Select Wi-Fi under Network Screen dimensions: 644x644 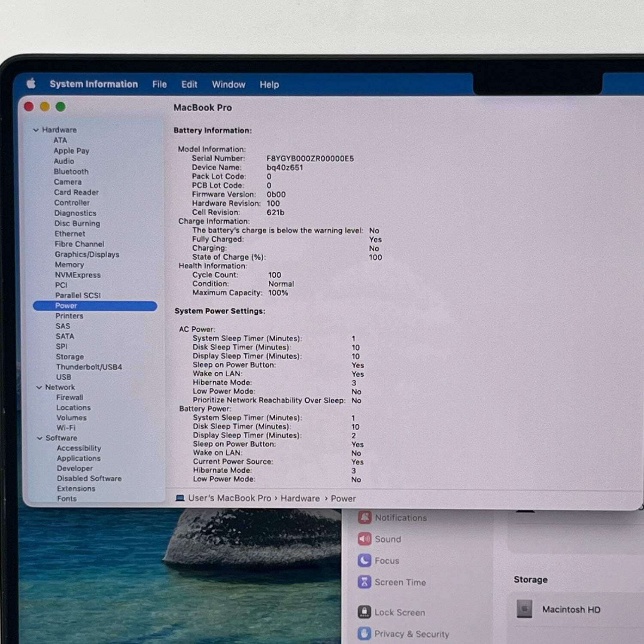coord(66,428)
